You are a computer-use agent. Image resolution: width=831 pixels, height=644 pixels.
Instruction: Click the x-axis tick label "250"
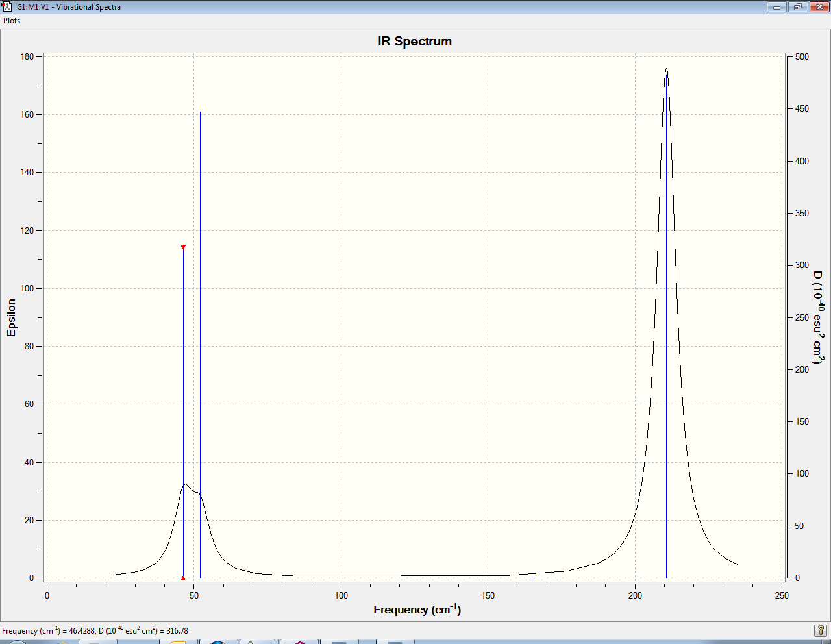[x=782, y=595]
